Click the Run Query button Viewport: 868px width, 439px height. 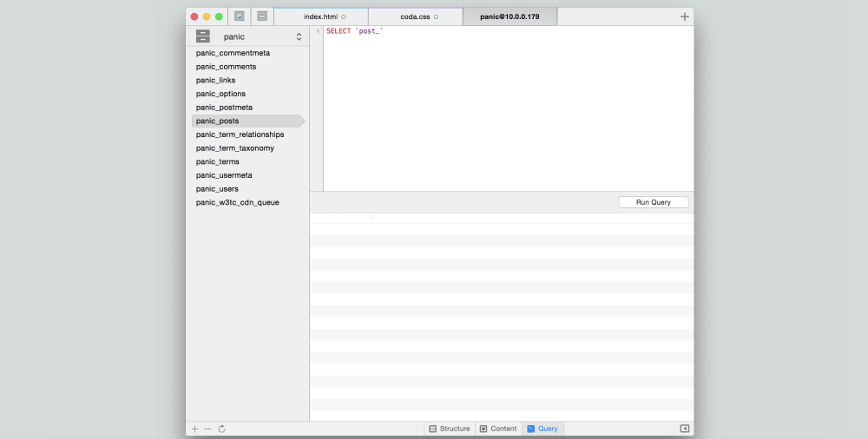tap(654, 202)
